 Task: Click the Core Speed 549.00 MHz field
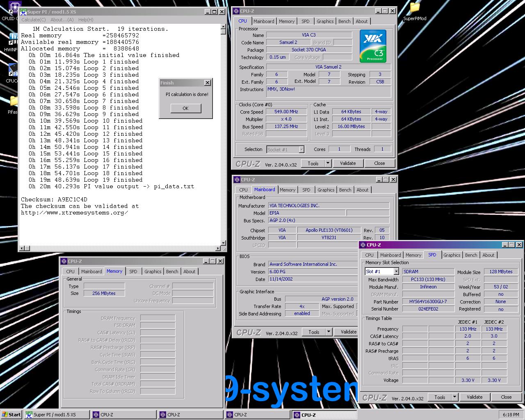(x=286, y=112)
